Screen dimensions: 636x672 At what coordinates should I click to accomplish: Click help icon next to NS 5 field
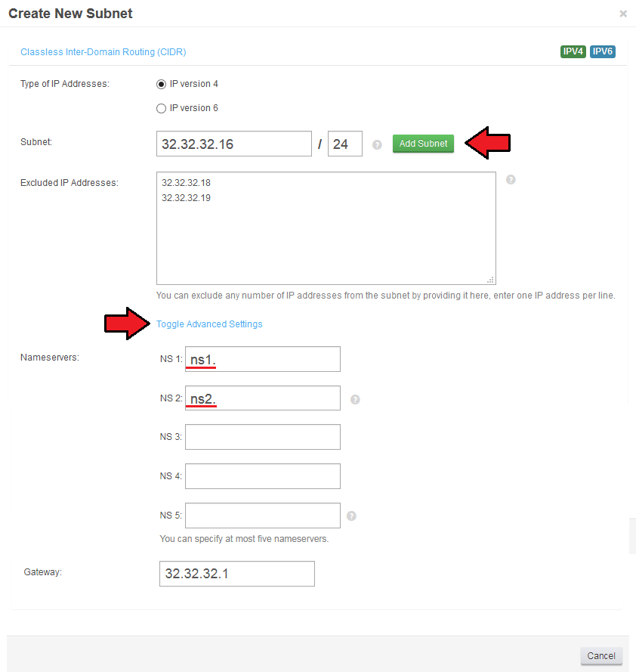pos(351,516)
